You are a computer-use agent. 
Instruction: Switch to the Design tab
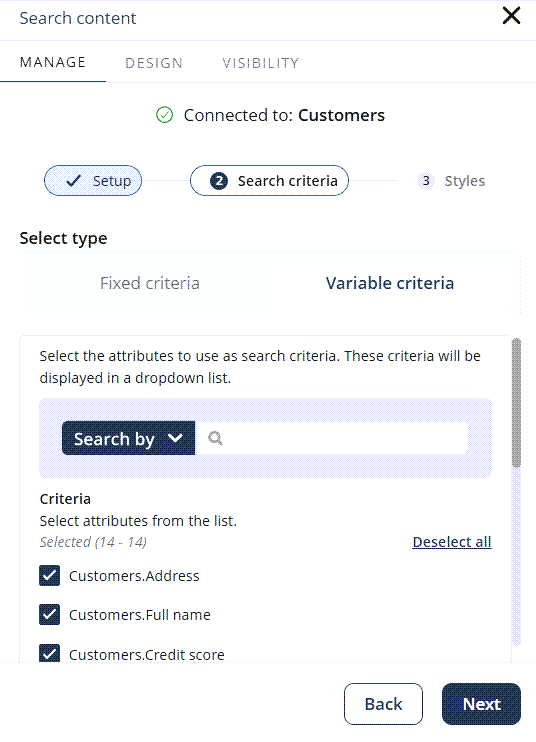pyautogui.click(x=154, y=63)
